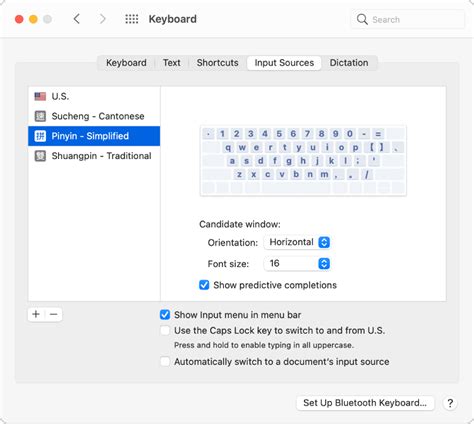
Task: Switch to the Shortcuts tab
Action: (x=217, y=63)
